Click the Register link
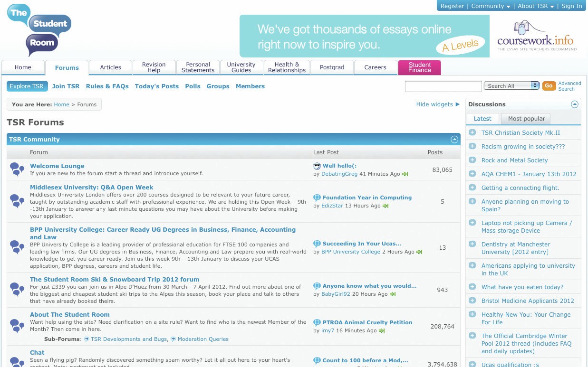The height and width of the screenshot is (367, 588). click(452, 6)
